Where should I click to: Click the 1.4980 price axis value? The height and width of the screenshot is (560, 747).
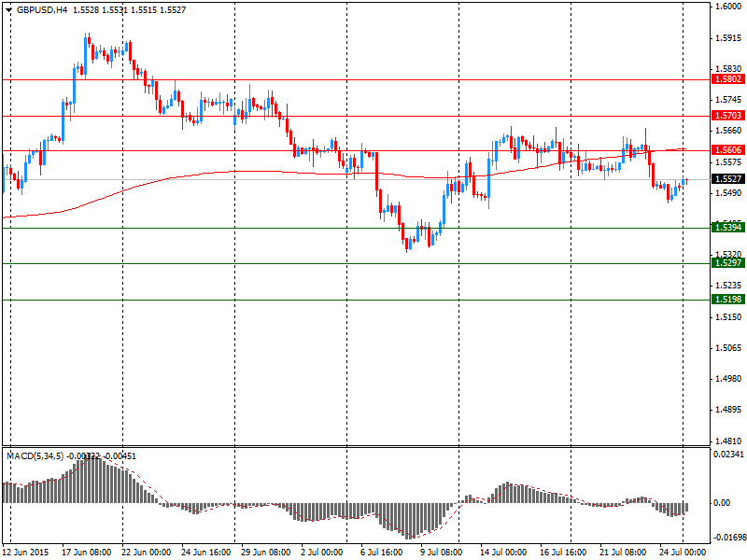[728, 379]
